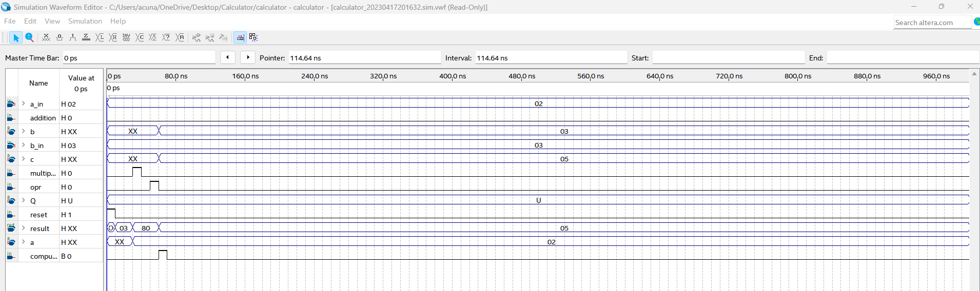Viewport: 980px width, 291px height.
Task: Click the B 0 value of compu...
Action: click(x=66, y=256)
